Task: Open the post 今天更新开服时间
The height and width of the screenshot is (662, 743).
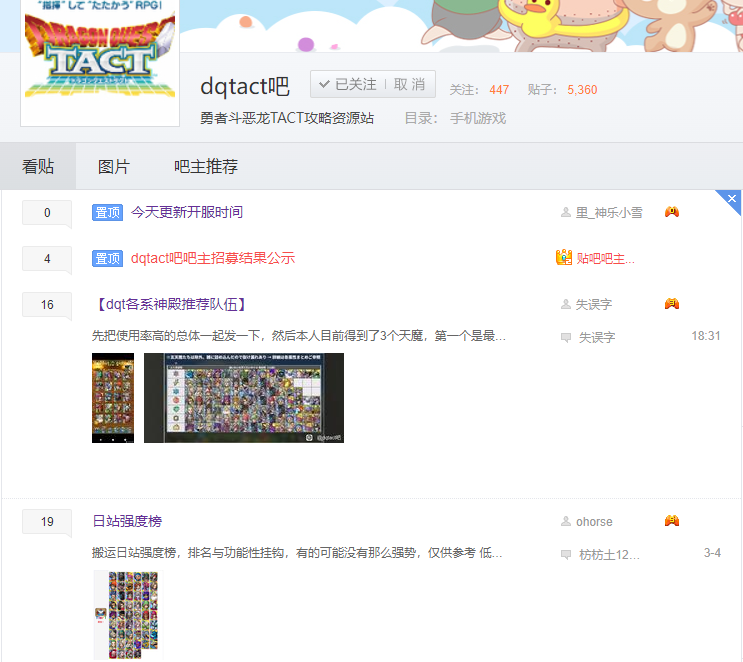Action: (x=187, y=212)
